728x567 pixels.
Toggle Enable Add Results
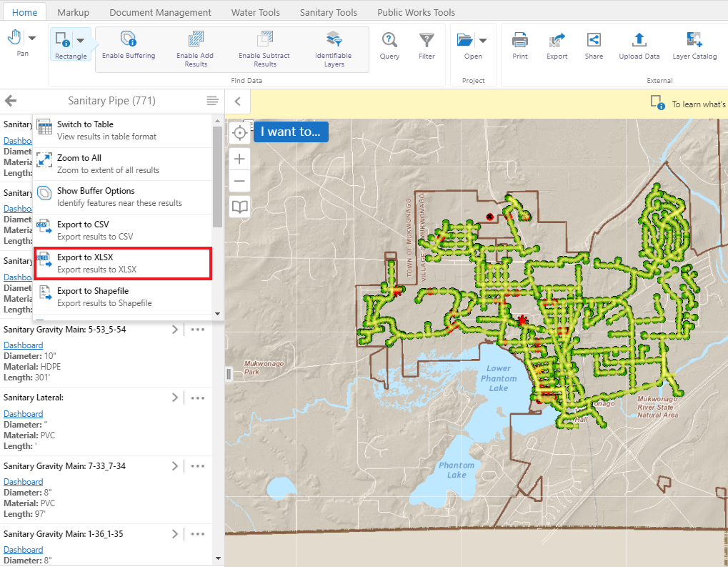196,49
